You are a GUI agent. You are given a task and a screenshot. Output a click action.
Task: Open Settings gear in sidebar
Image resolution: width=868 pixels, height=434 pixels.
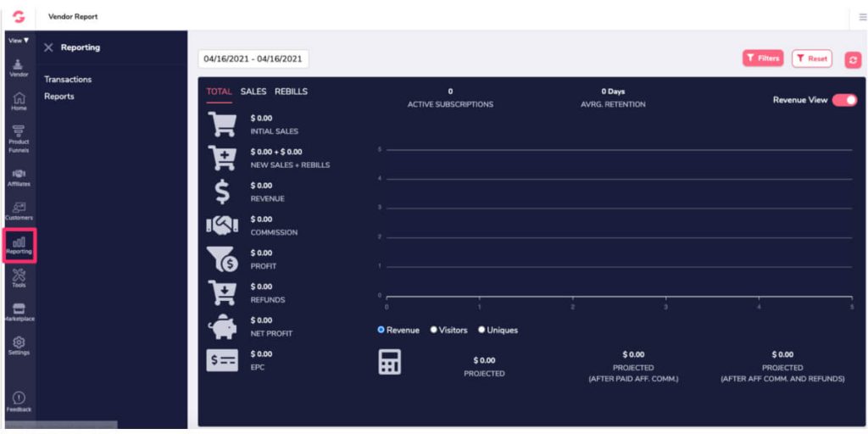coord(19,346)
